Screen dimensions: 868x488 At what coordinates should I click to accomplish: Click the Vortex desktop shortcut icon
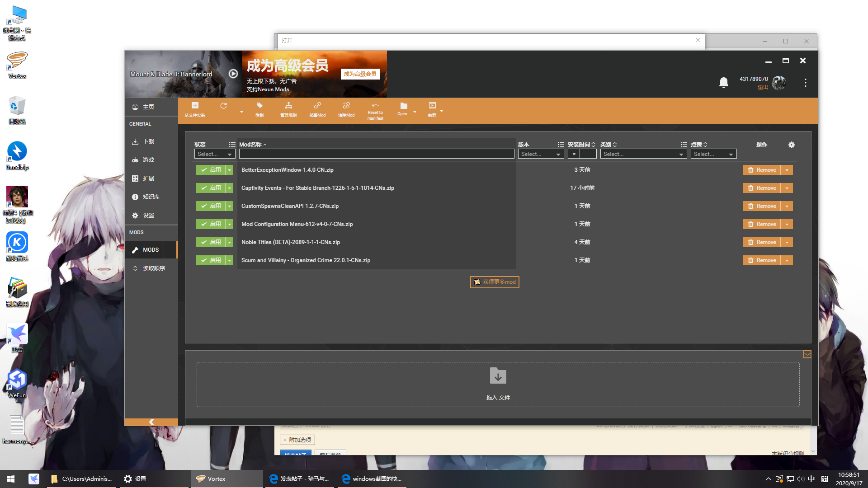tap(17, 65)
